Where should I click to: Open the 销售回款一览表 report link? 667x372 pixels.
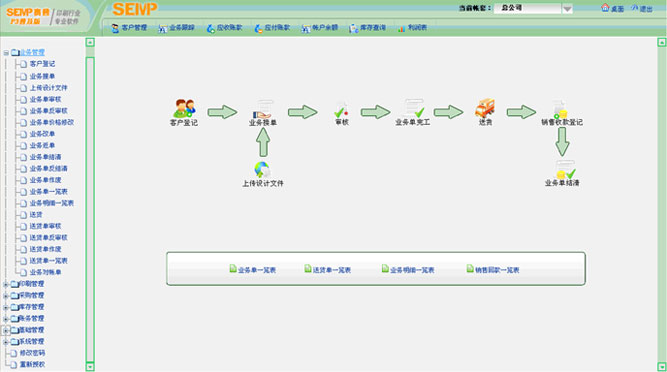[493, 270]
